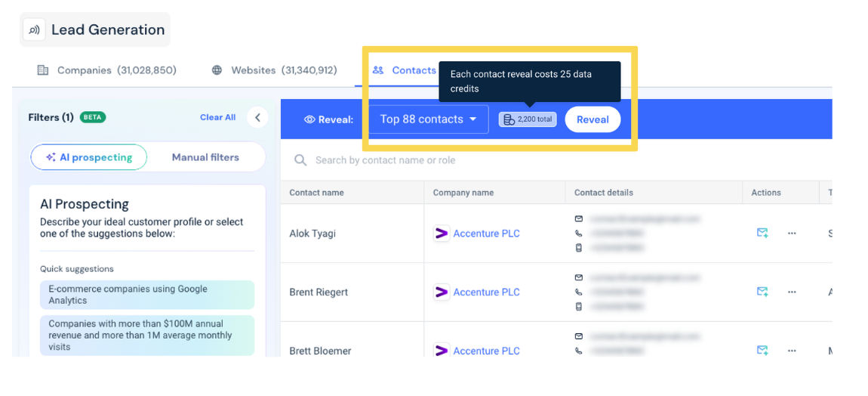Click the AI Prospecting heading
The image size is (868, 396).
pyautogui.click(x=85, y=203)
